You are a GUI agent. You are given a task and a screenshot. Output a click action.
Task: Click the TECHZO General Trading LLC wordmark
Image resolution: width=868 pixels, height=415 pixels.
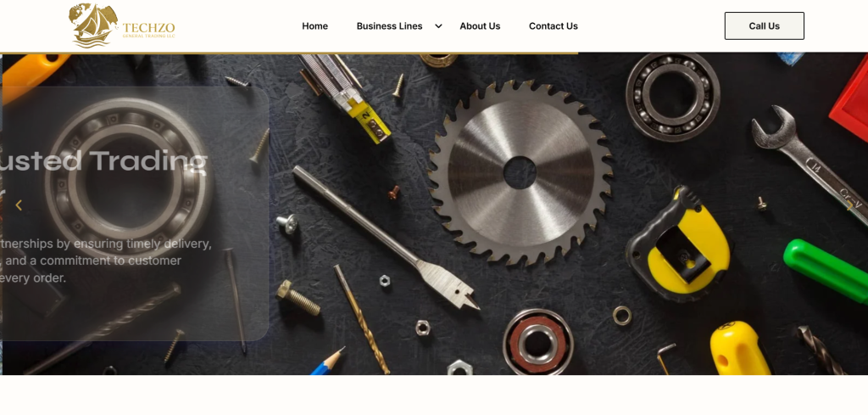tap(148, 30)
